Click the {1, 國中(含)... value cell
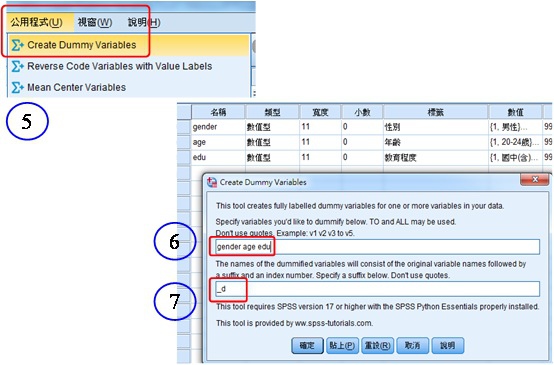The height and width of the screenshot is (365, 554). tap(515, 157)
